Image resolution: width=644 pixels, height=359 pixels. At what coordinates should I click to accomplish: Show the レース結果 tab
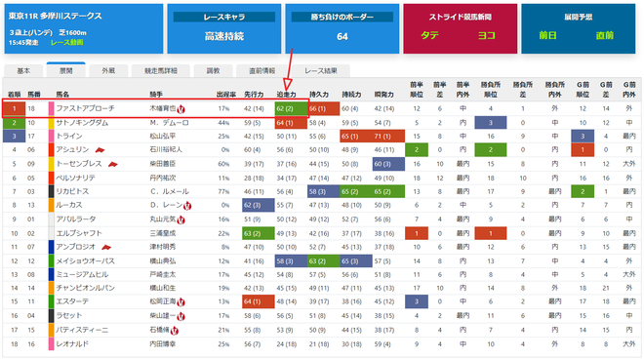(321, 70)
